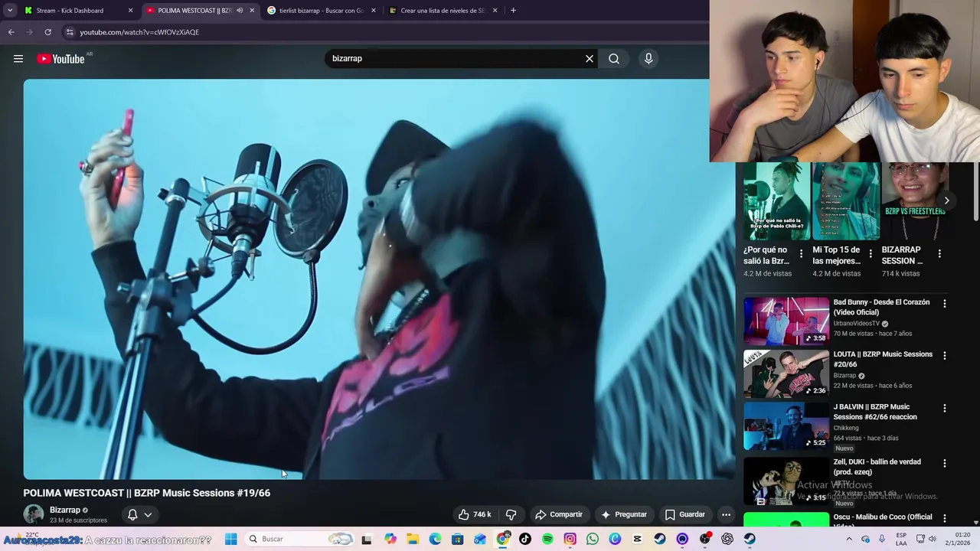Viewport: 980px width, 551px height.
Task: Expand notification options chevron
Action: coord(148,514)
